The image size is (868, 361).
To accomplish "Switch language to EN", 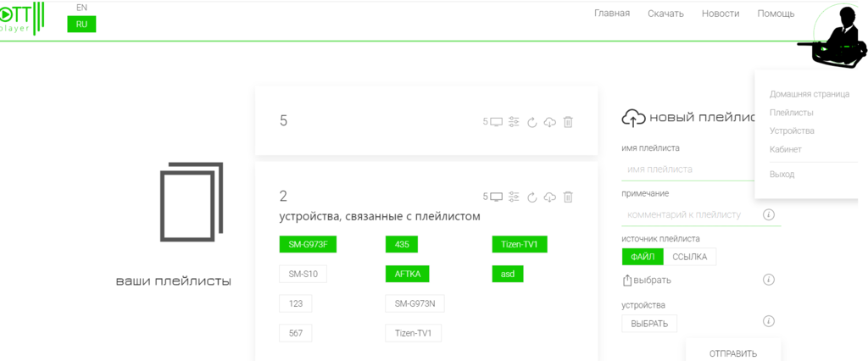I will [81, 8].
